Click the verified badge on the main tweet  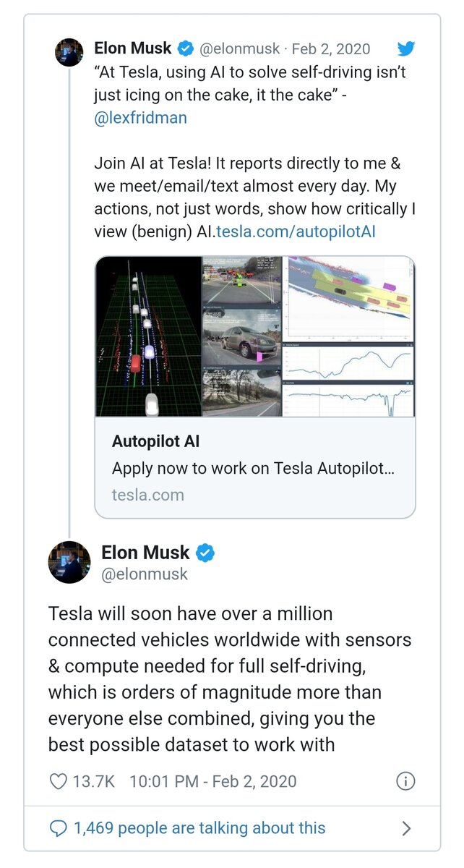coord(206,553)
